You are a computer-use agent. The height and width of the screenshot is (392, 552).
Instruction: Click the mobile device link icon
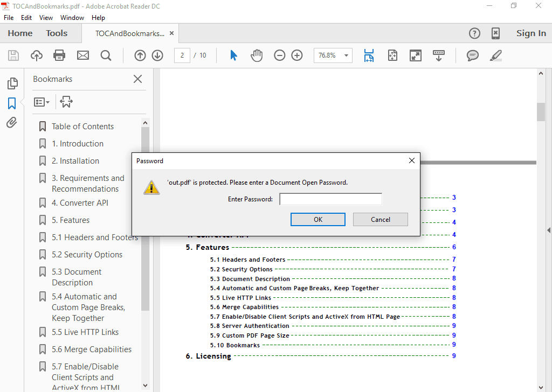496,33
